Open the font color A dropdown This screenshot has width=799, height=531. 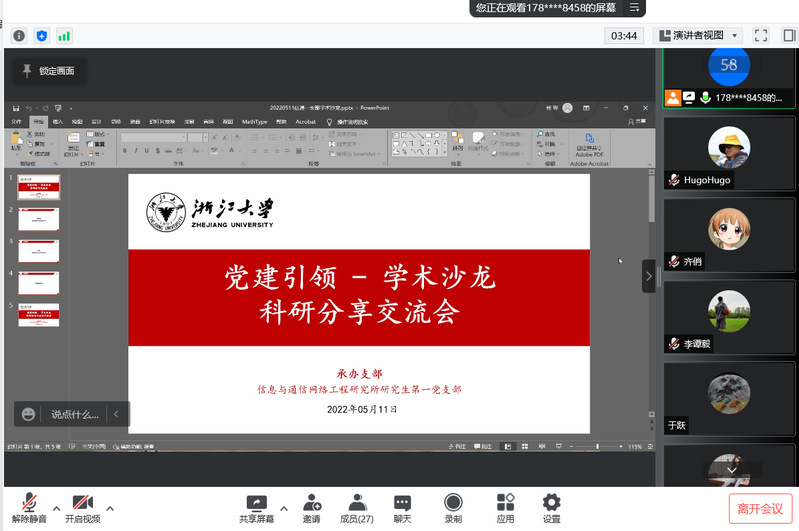[233, 151]
